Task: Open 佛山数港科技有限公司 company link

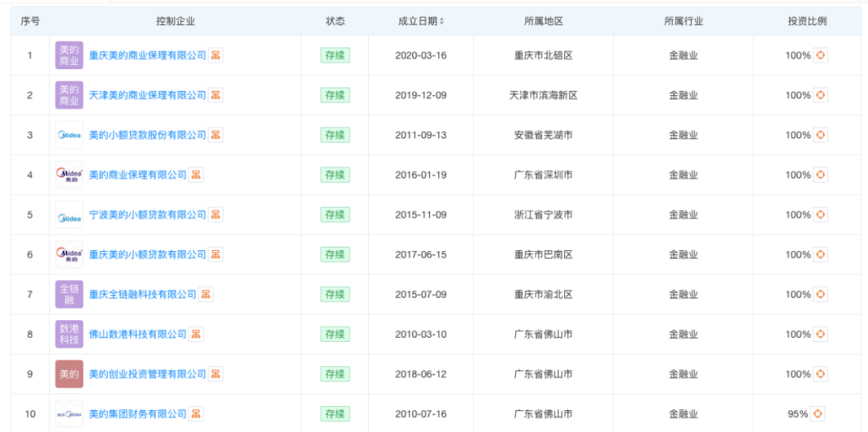Action: click(138, 335)
